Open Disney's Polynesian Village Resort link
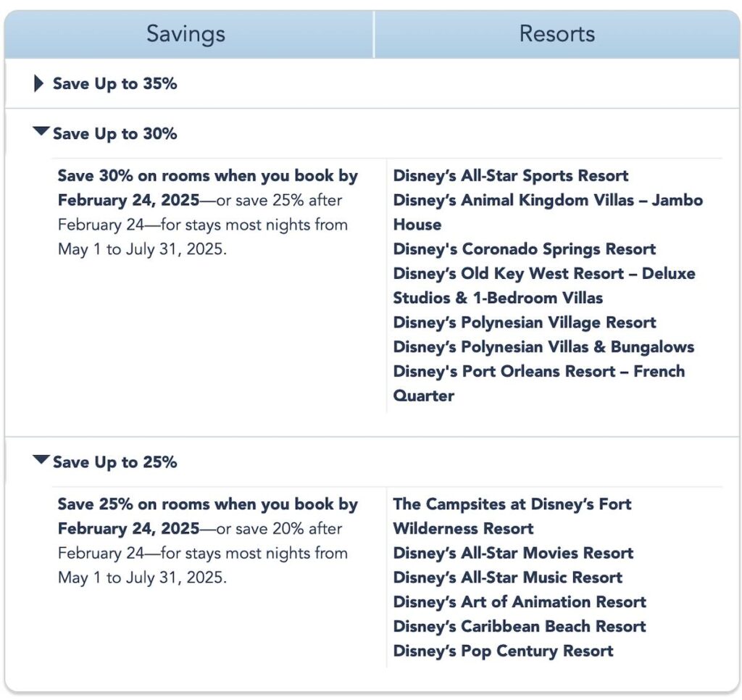 (525, 322)
